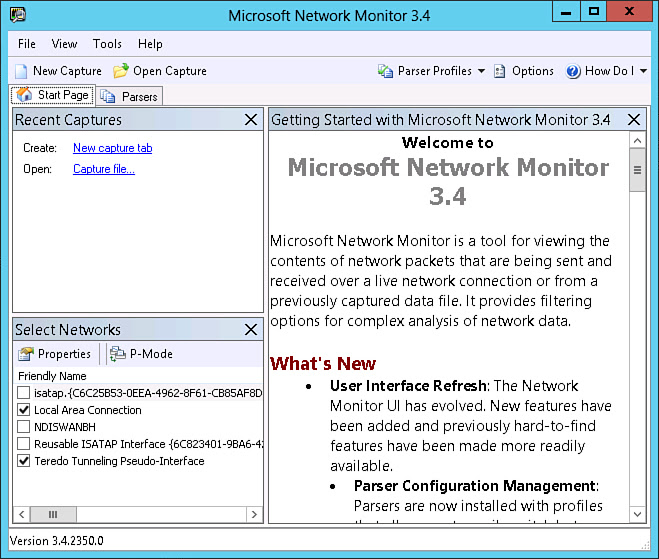Click the What's New heading
Viewport: 659px width, 559px height.
click(323, 364)
